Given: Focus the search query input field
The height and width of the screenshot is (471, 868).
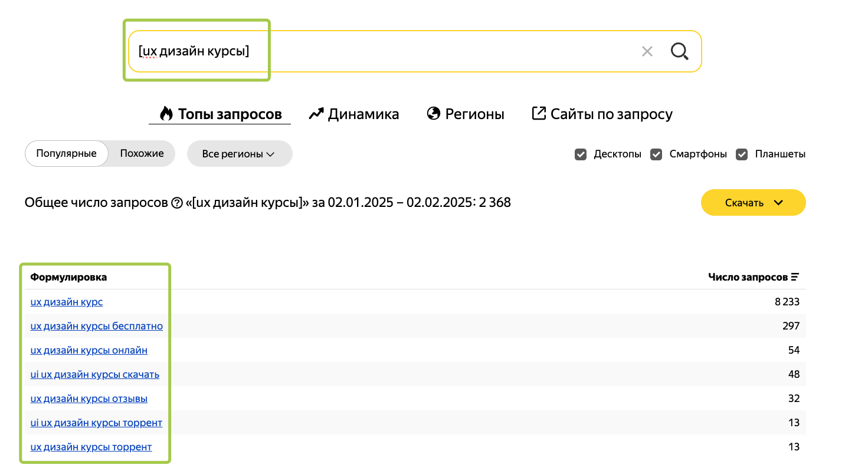Looking at the screenshot, I should [384, 52].
